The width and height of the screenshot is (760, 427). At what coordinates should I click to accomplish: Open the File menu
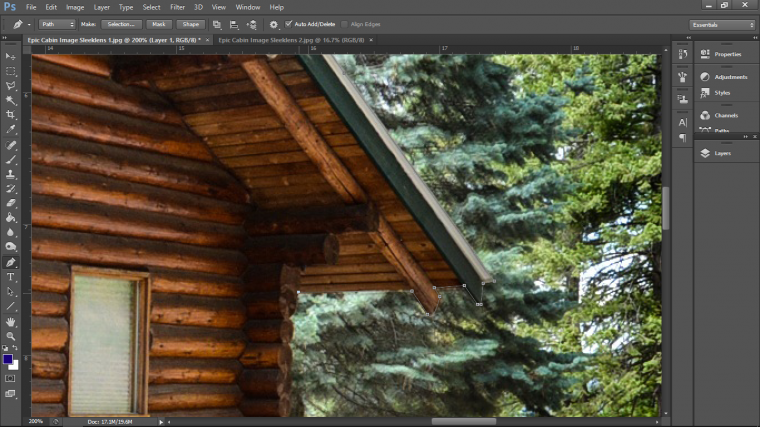tap(31, 7)
